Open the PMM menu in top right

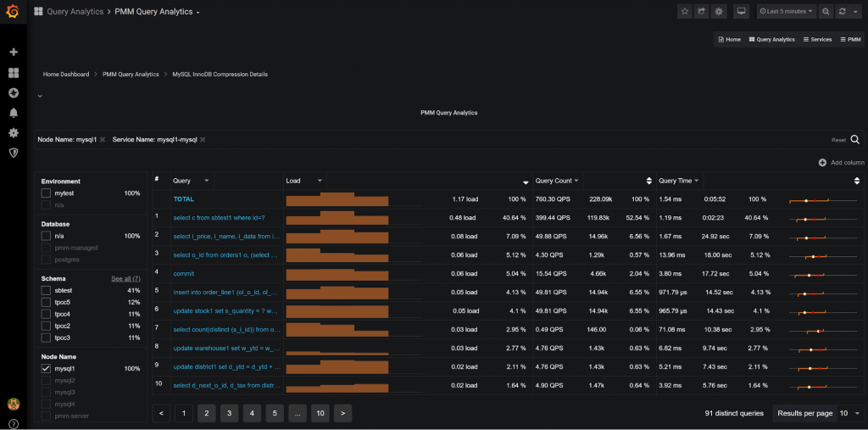coord(849,39)
